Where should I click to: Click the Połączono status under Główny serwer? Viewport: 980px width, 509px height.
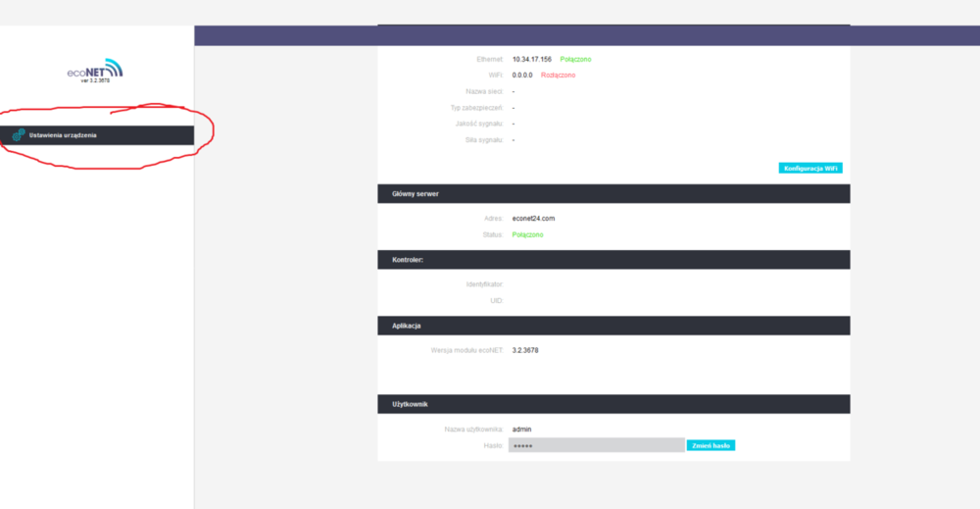[x=527, y=235]
